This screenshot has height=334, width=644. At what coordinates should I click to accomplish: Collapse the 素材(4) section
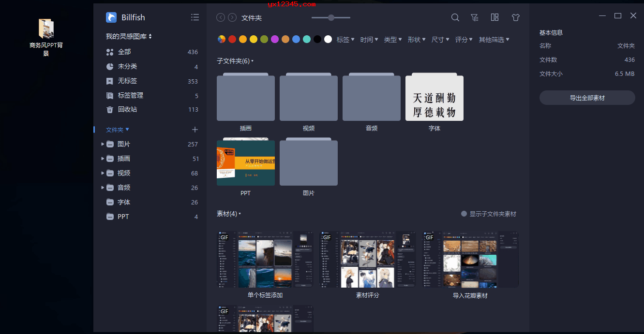[229, 214]
